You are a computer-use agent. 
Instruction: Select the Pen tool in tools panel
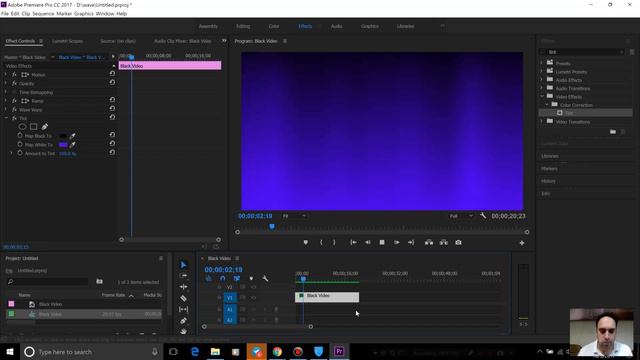tap(184, 321)
